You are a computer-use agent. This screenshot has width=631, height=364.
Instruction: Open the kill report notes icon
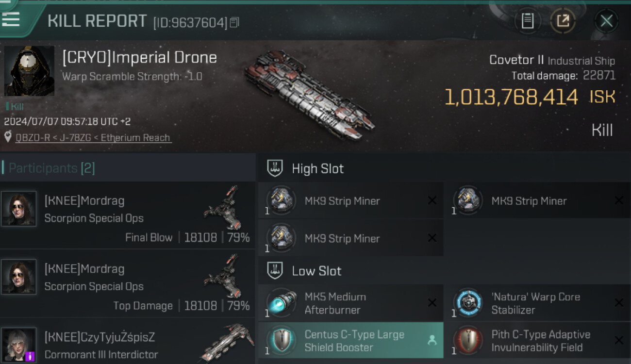(528, 21)
